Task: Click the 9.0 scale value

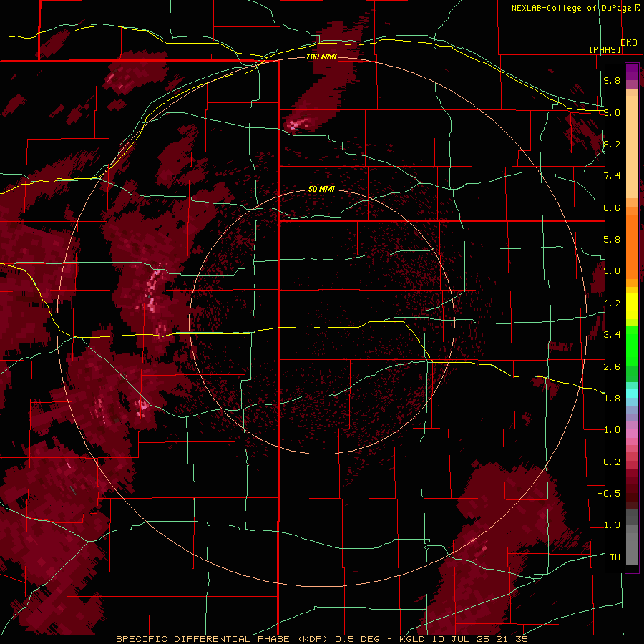Action: click(x=612, y=112)
